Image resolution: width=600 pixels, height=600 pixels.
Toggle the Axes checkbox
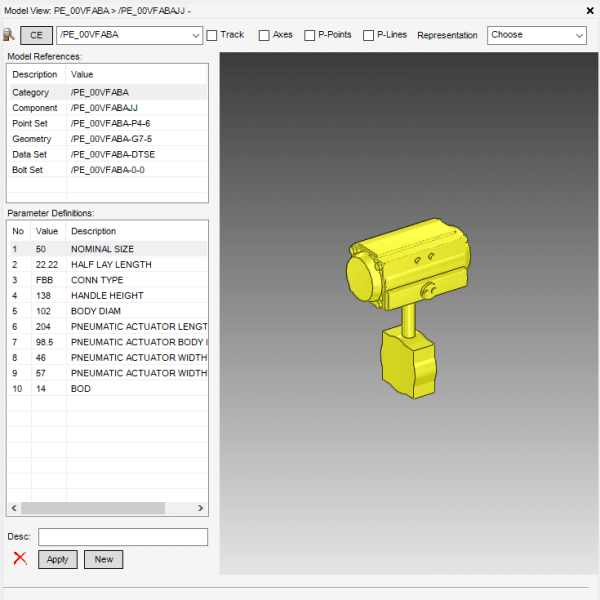click(x=264, y=35)
